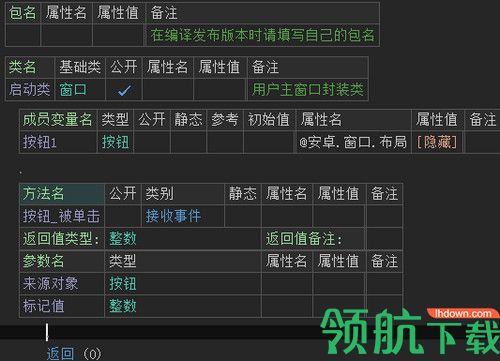Click the 属性值 header in the class table
This screenshot has width=500, height=361.
[x=219, y=67]
